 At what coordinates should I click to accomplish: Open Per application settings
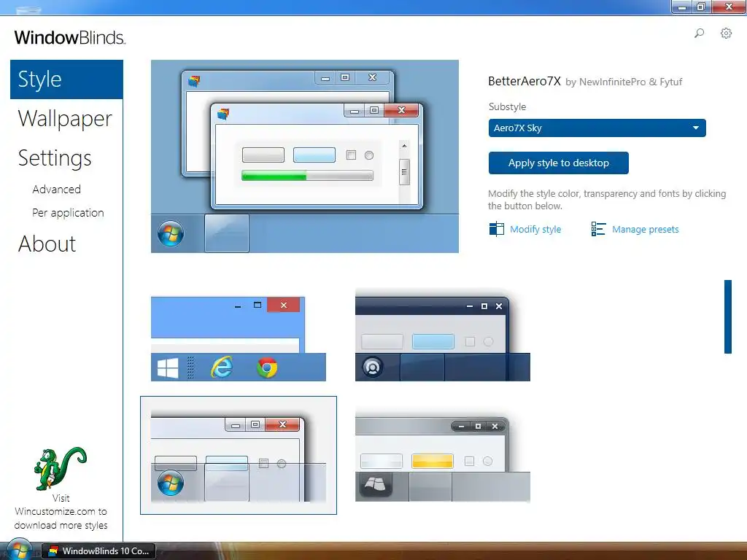pyautogui.click(x=68, y=212)
